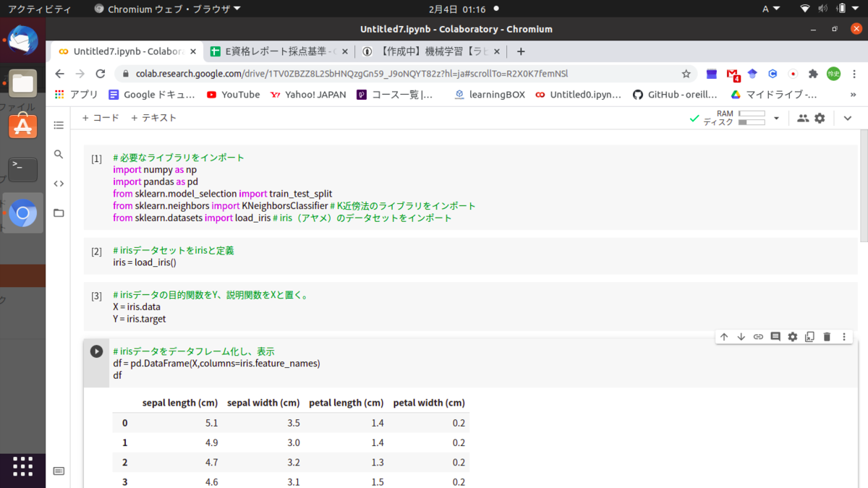This screenshot has width=868, height=488.
Task: Open the Chromium three-dot menu
Action: point(854,74)
